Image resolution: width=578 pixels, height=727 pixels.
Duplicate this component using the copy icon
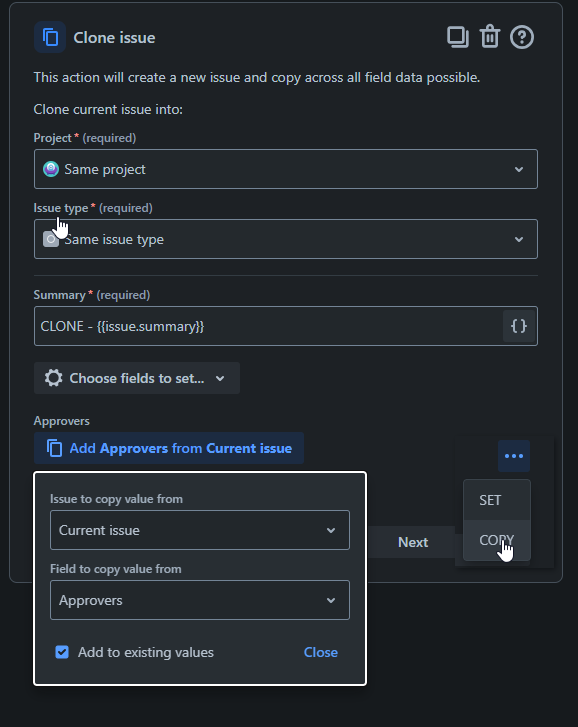tap(457, 37)
